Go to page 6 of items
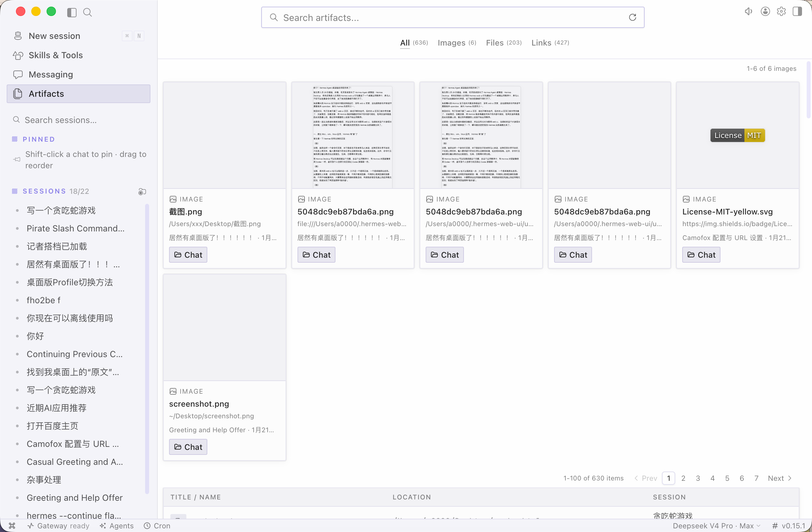Screen dimensions: 812x532 click(x=742, y=478)
